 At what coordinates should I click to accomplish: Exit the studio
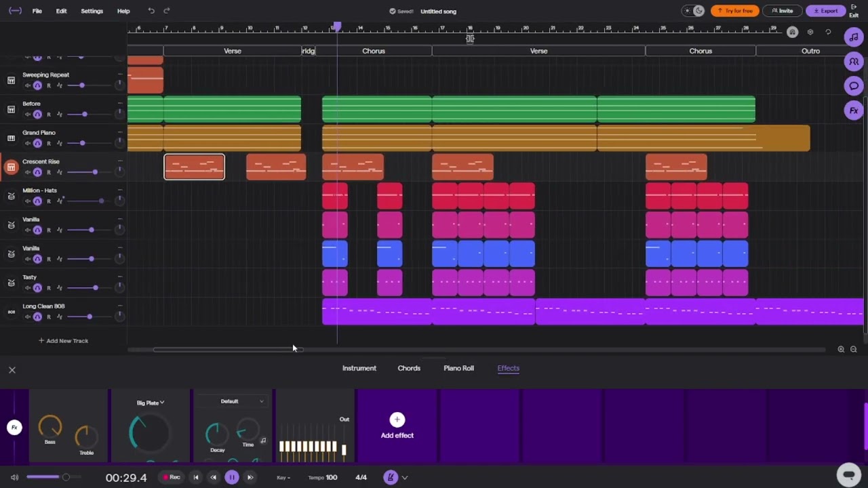click(x=854, y=11)
